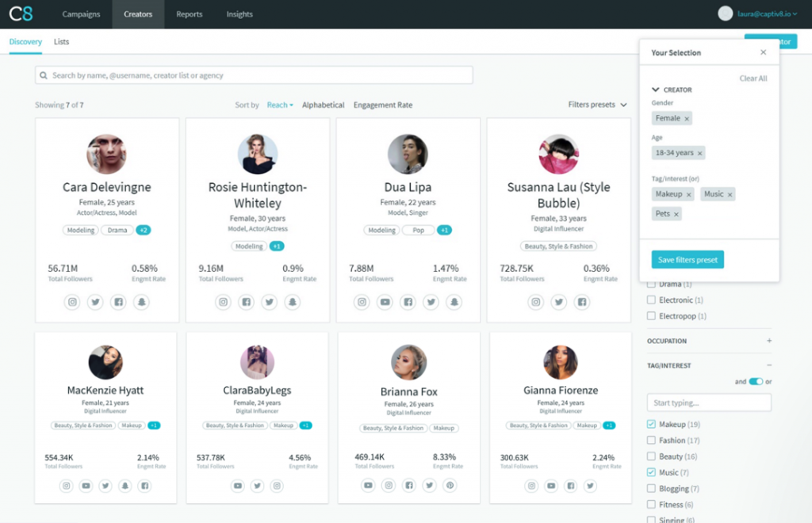Open Brianna Fox's Pinterest icon
This screenshot has height=523, width=812.
pyautogui.click(x=450, y=486)
